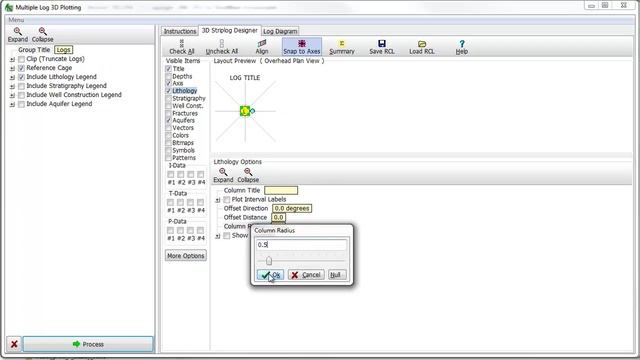This screenshot has width=640, height=360.
Task: Edit Group Title Logs field
Action: 63,49
